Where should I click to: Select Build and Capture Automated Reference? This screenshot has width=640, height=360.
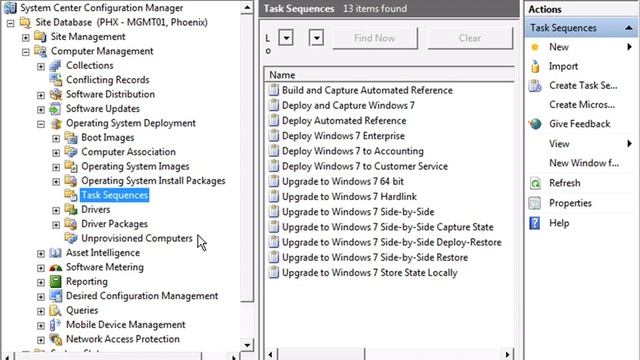(x=367, y=90)
